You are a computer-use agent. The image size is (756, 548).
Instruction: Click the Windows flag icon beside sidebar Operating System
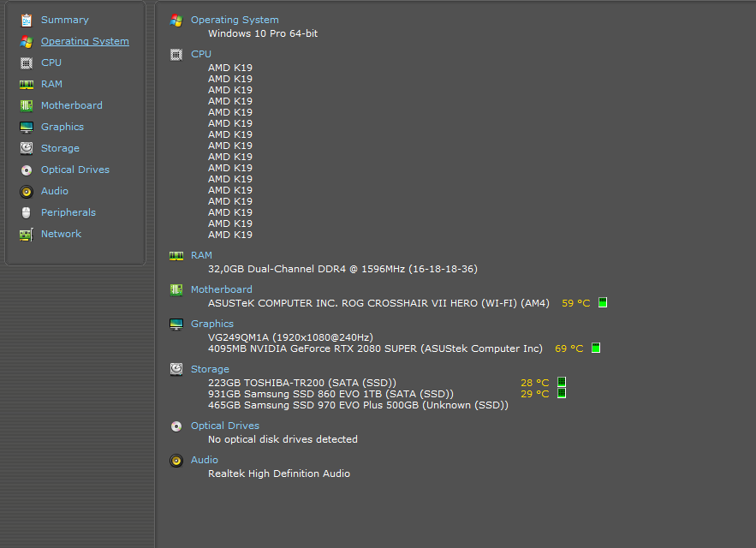tap(27, 41)
